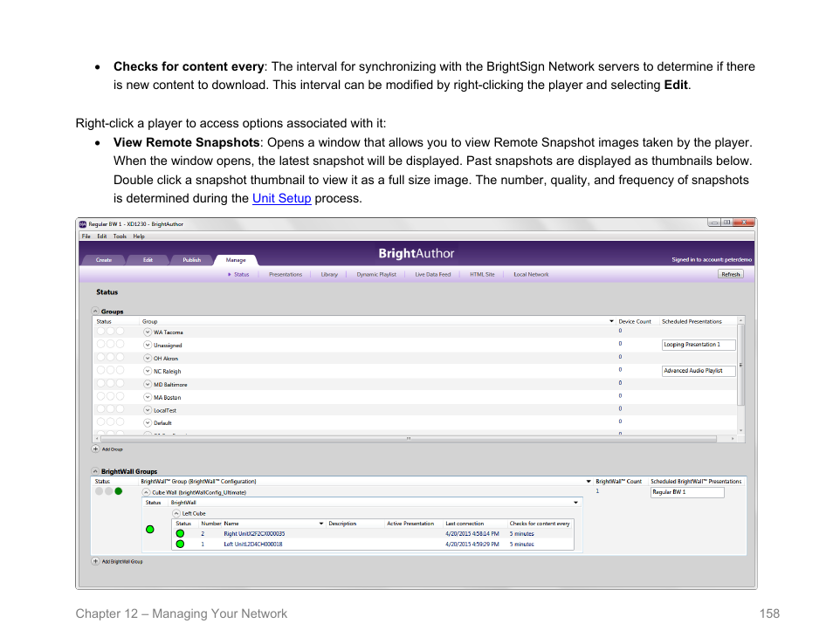Expand the WA Tacoma group

tap(148, 332)
